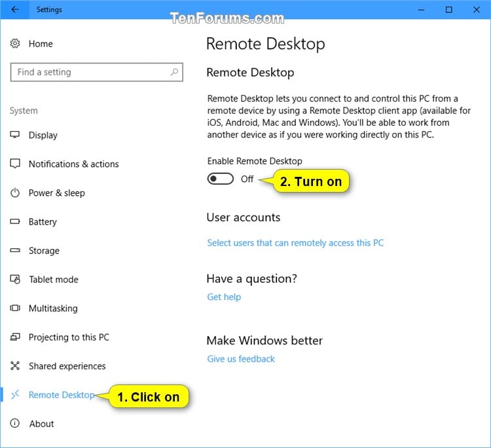Turn on Enable Remote Desktop toggle
The image size is (491, 448).
(220, 179)
